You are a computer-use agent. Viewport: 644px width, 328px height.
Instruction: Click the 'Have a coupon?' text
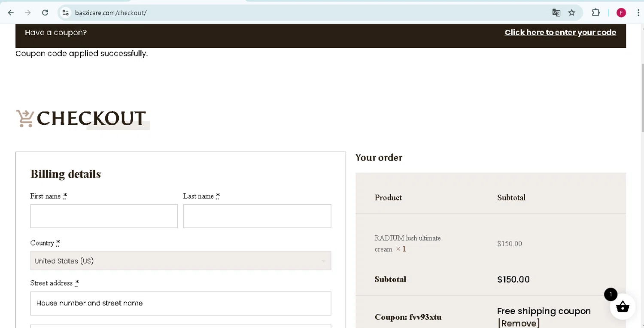[56, 33]
